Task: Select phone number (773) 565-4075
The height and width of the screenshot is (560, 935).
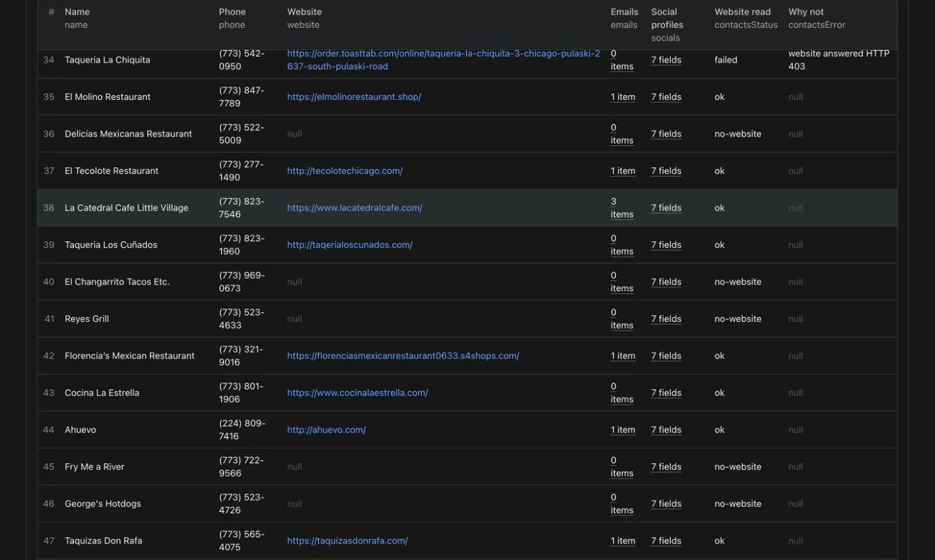Action: pyautogui.click(x=241, y=541)
